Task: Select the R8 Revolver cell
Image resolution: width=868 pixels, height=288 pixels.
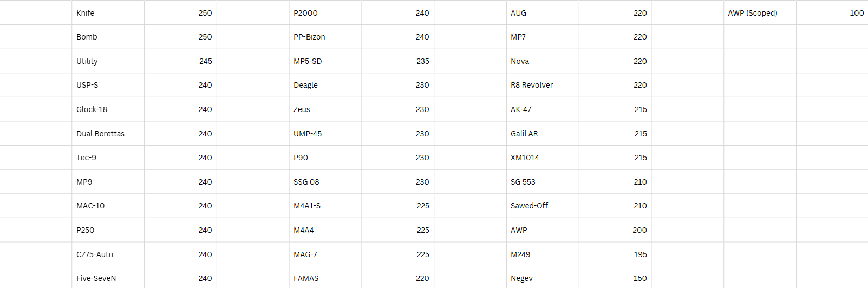Action: (542, 85)
